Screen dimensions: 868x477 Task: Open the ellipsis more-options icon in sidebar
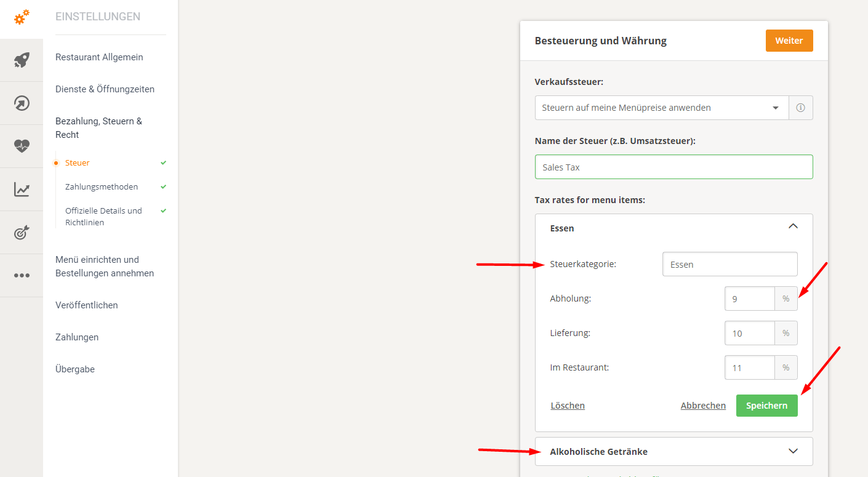tap(21, 275)
